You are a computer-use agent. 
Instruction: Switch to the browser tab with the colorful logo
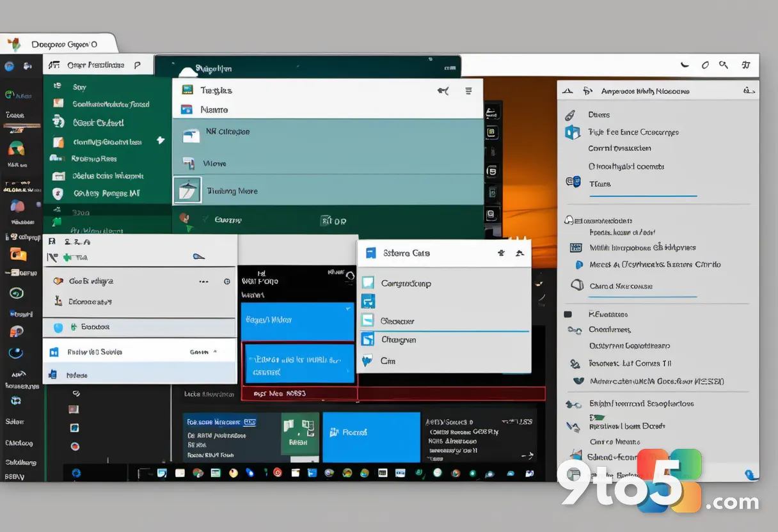[58, 44]
